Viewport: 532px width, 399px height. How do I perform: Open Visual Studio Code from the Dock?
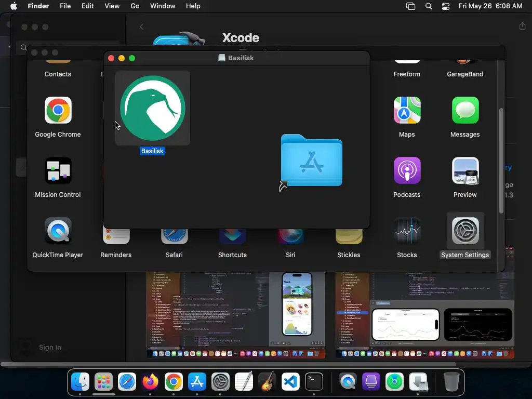291,381
